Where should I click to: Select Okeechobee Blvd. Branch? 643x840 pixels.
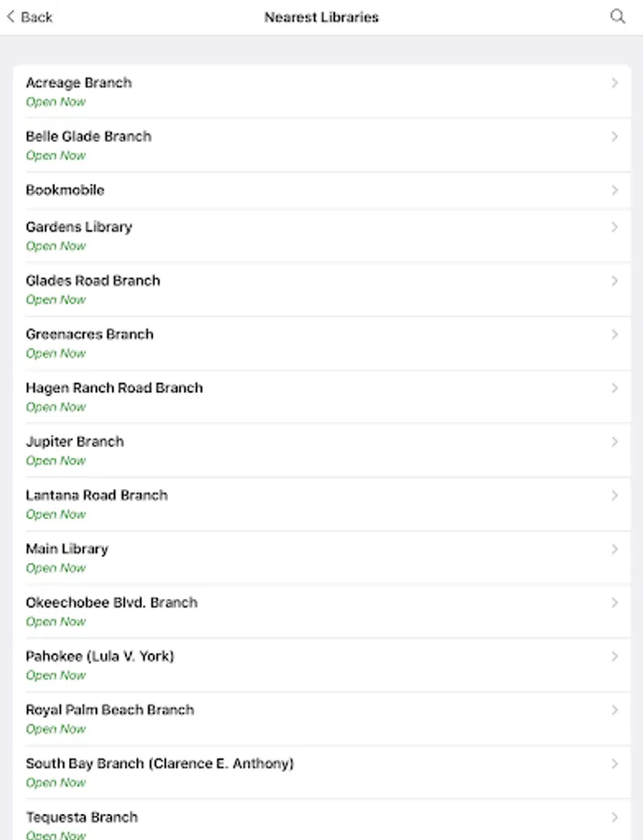tap(111, 603)
